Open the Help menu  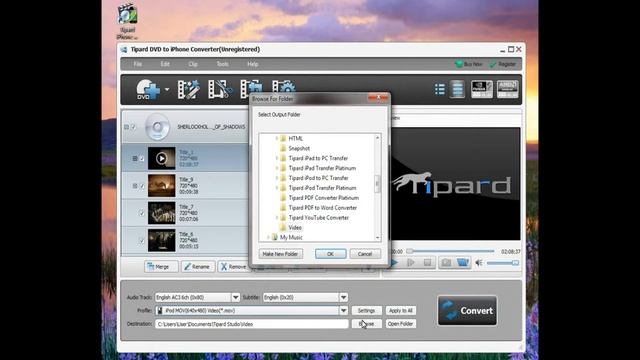(253, 64)
